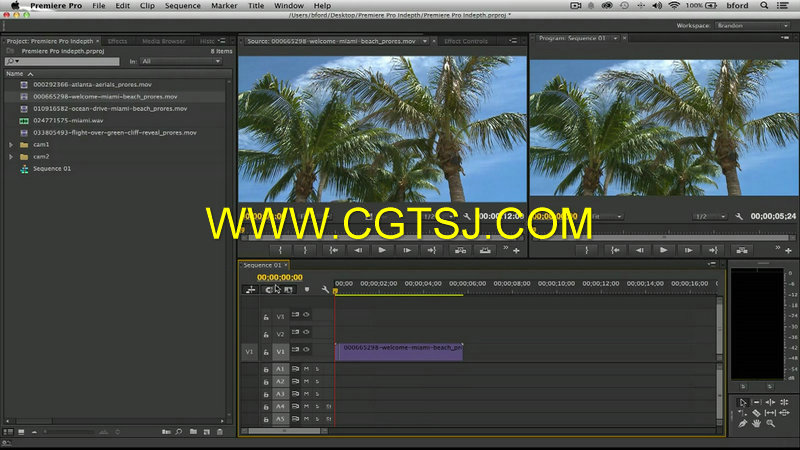Go to In point in Source monitor
Image resolution: width=800 pixels, height=450 pixels.
click(x=333, y=250)
